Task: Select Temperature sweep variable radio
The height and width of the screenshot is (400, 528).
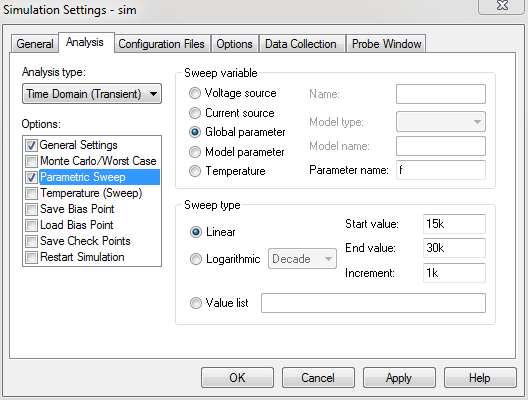Action: [x=195, y=171]
